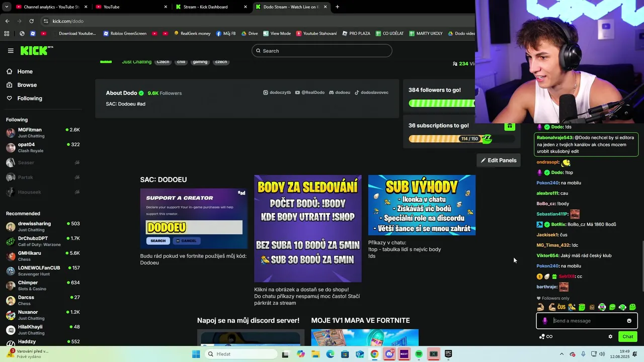Open the PRO PLAZA bookmark
This screenshot has width=644, height=362.
tap(356, 34)
